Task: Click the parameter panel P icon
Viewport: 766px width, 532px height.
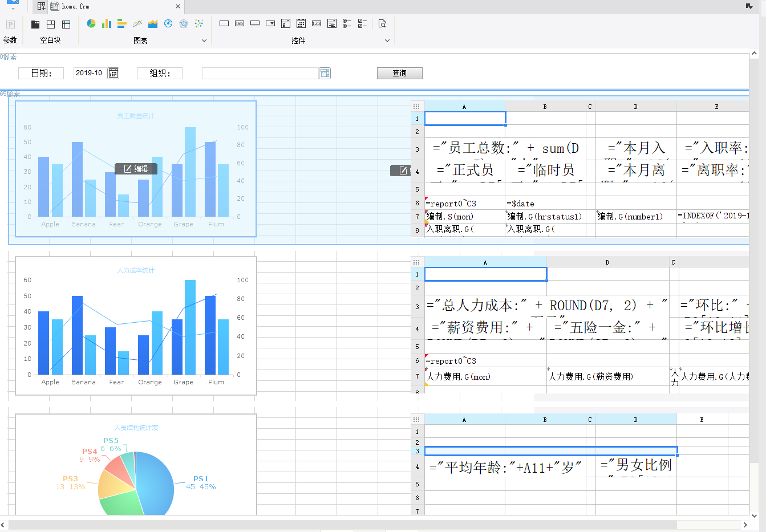Action: (10, 25)
